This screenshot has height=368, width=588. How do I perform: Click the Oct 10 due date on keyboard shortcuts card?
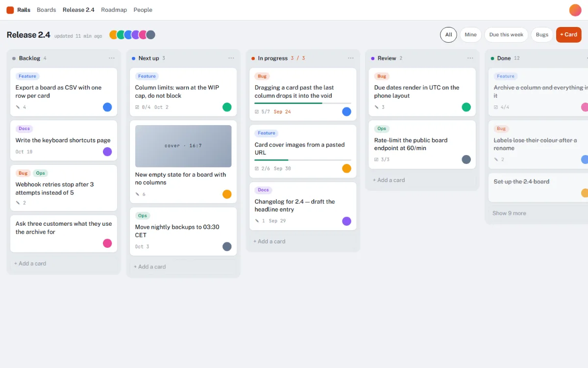click(x=24, y=152)
